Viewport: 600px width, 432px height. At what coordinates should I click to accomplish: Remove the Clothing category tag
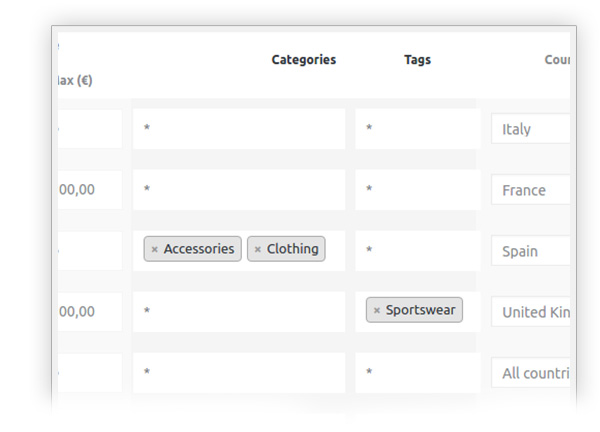[x=258, y=250]
